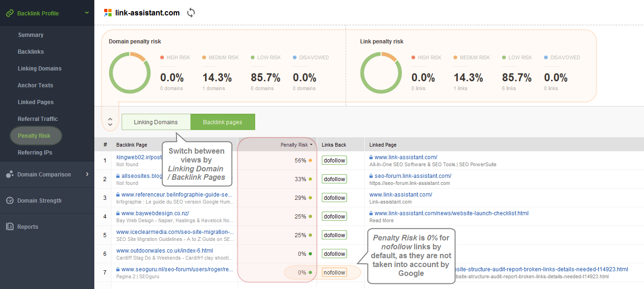Screen dimensions: 644x289
Task: Click lock icon next to seo-forum.link-assistant.com
Action: [371, 176]
